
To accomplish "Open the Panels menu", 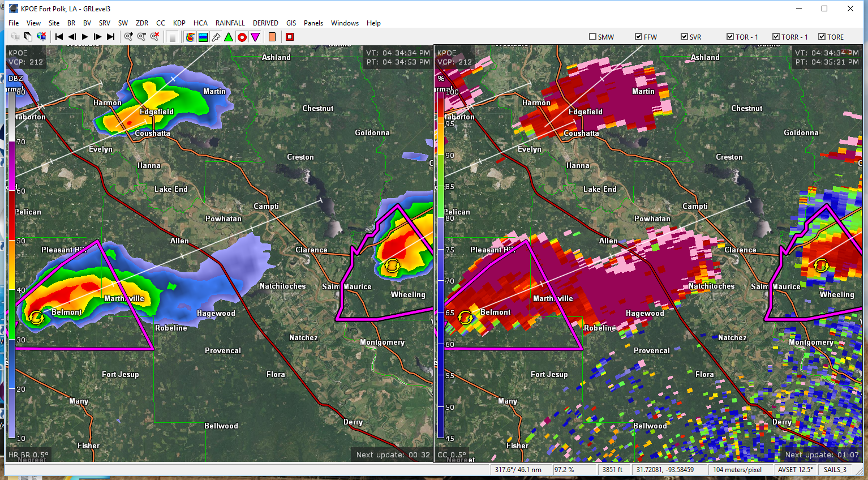I will (313, 23).
